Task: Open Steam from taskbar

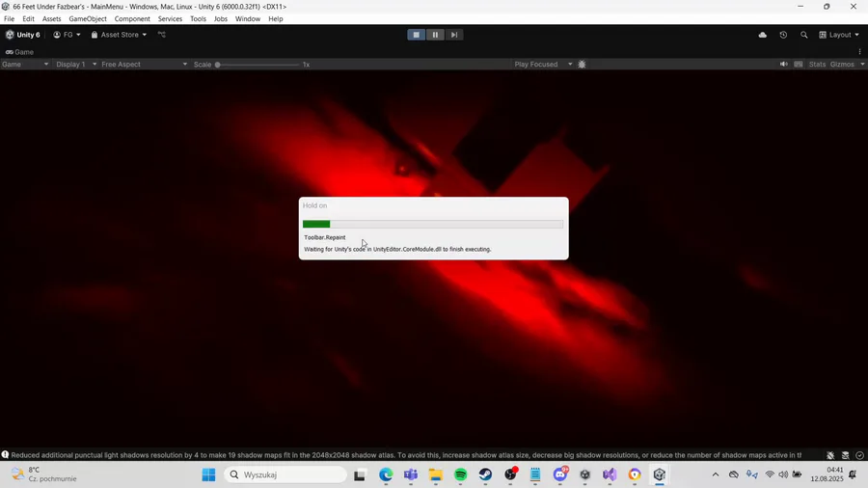Action: point(485,474)
